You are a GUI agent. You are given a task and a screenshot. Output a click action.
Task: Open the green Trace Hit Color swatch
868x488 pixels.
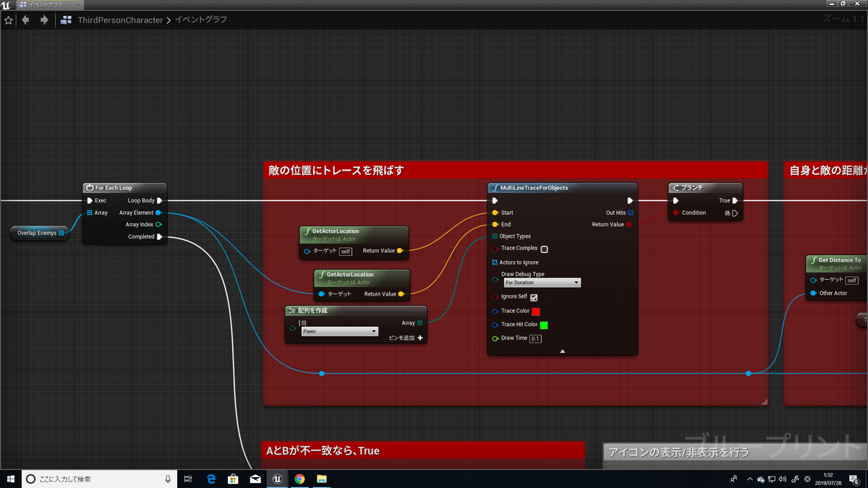pos(544,325)
